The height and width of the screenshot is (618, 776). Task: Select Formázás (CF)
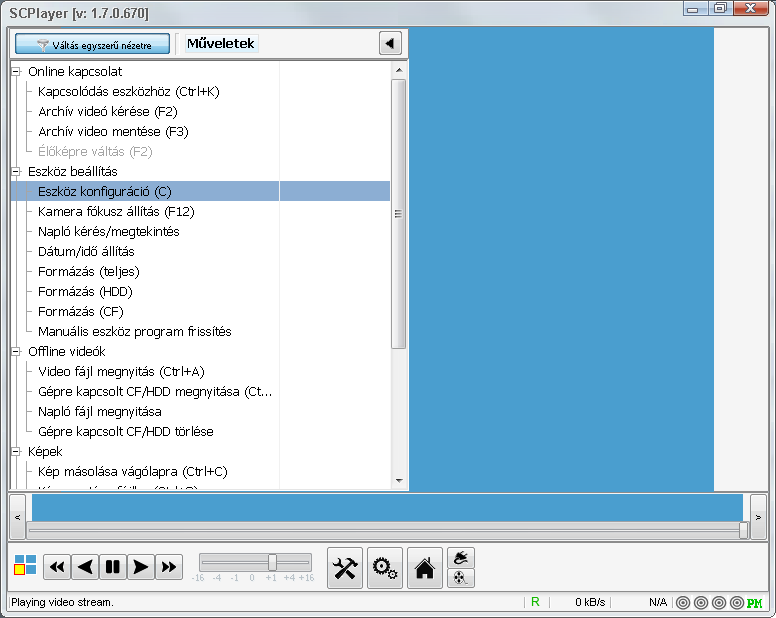coord(81,312)
